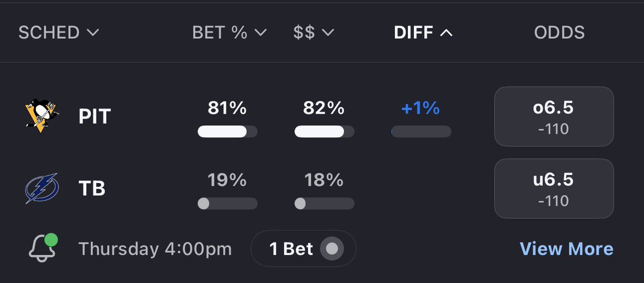Click TB 19% bet percentage bar
This screenshot has height=283, width=644.
[x=228, y=204]
